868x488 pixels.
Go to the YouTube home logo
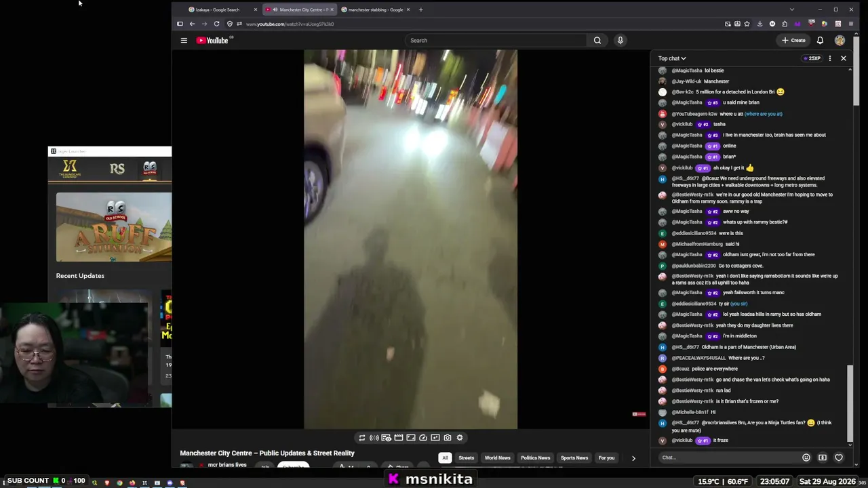pyautogui.click(x=212, y=41)
